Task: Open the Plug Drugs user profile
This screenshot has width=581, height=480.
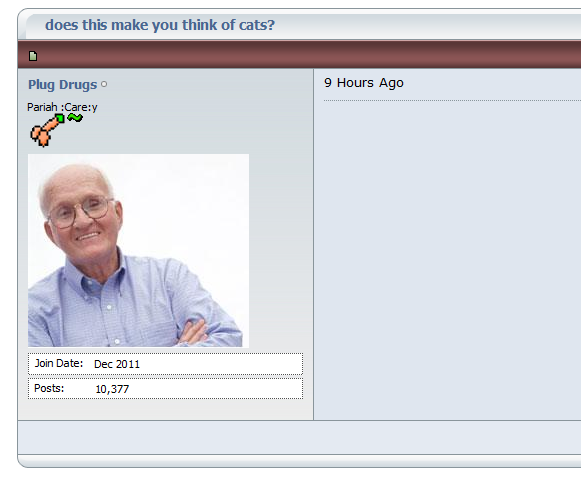Action: point(62,85)
